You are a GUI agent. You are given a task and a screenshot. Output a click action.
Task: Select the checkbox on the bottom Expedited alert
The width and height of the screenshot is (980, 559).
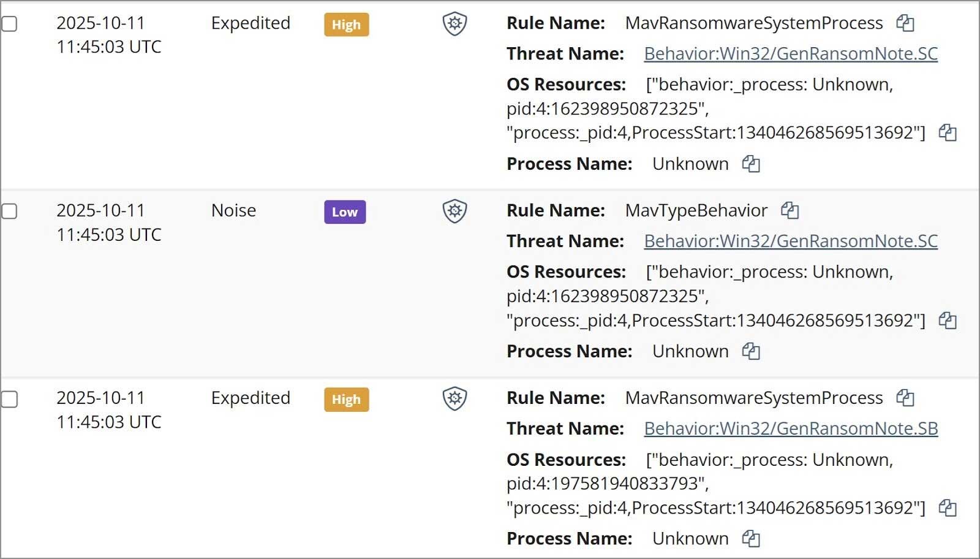(x=9, y=398)
